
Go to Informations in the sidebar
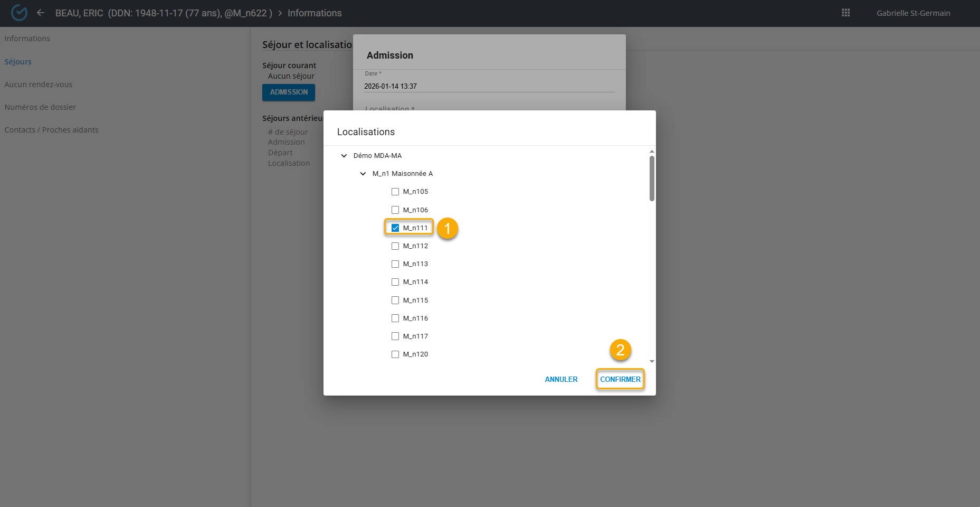coord(27,39)
